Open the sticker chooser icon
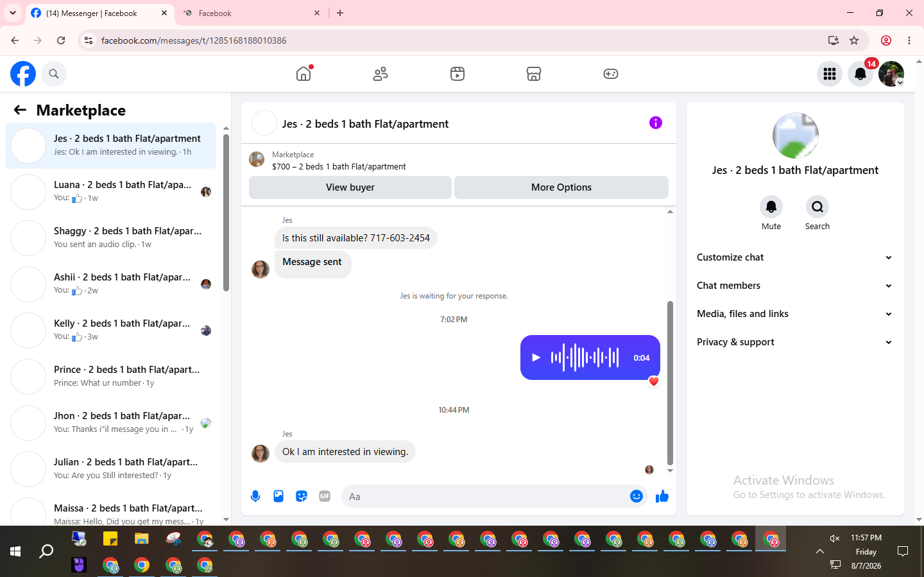The height and width of the screenshot is (577, 924). [x=302, y=496]
